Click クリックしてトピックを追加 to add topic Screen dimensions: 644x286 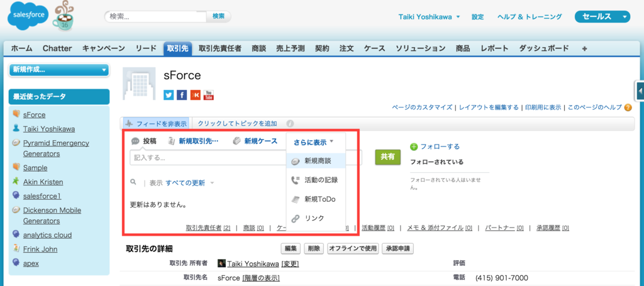pyautogui.click(x=237, y=123)
